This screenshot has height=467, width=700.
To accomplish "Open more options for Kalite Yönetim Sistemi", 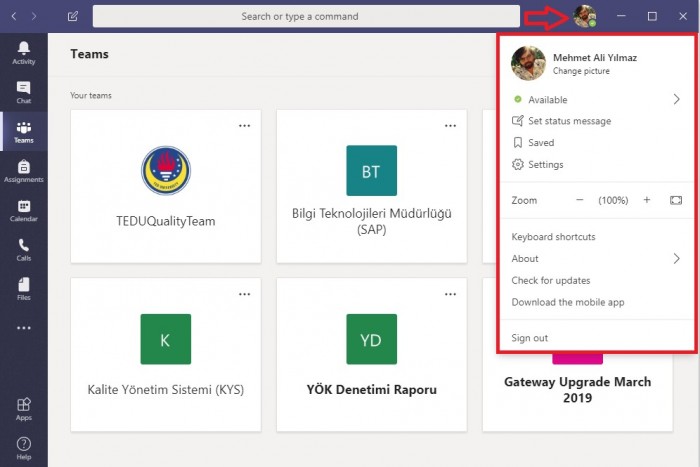I will 244,294.
